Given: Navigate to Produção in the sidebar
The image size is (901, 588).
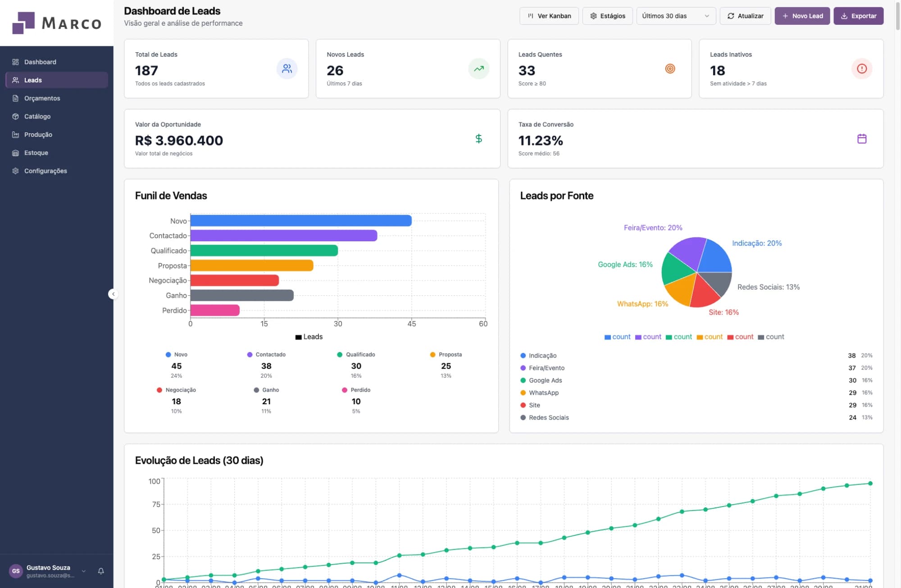Looking at the screenshot, I should pyautogui.click(x=57, y=134).
